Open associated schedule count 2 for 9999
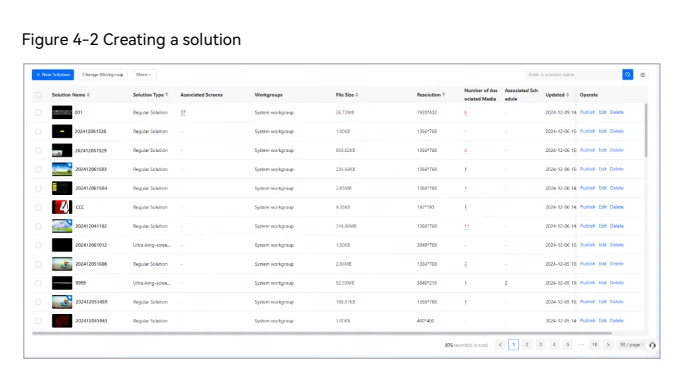The image size is (696, 381). (x=506, y=283)
